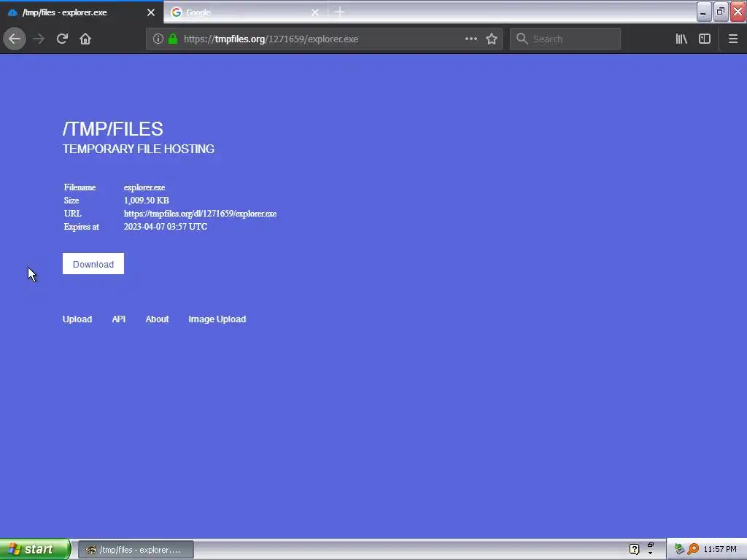The height and width of the screenshot is (560, 747).
Task: Click the tray magnifier icon
Action: coord(693,549)
